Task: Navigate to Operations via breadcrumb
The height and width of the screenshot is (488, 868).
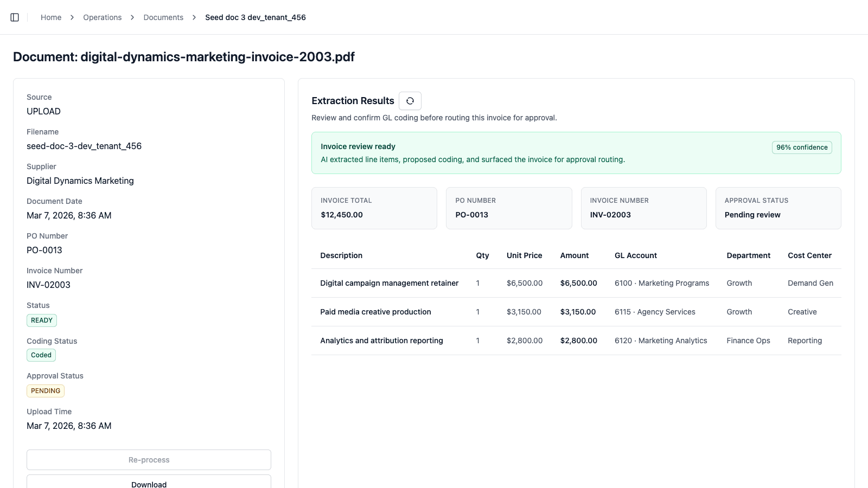Action: 102,17
